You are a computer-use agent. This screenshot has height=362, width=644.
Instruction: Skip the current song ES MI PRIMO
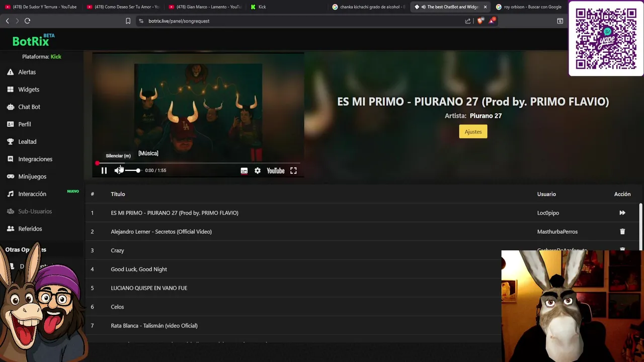click(622, 213)
